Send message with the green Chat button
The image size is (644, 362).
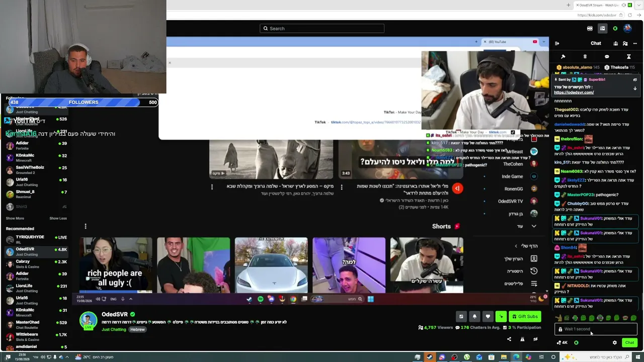(629, 343)
